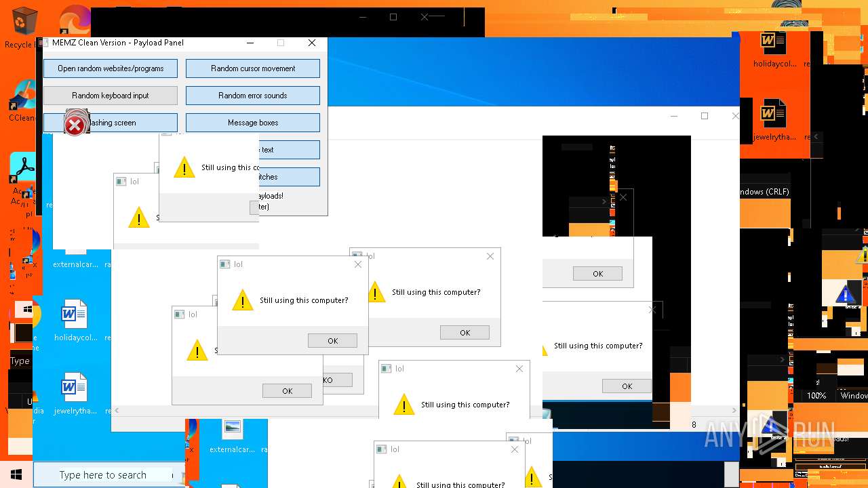Click the 'ndows (CRLF)' status bar text
The width and height of the screenshot is (868, 488).
tap(764, 192)
